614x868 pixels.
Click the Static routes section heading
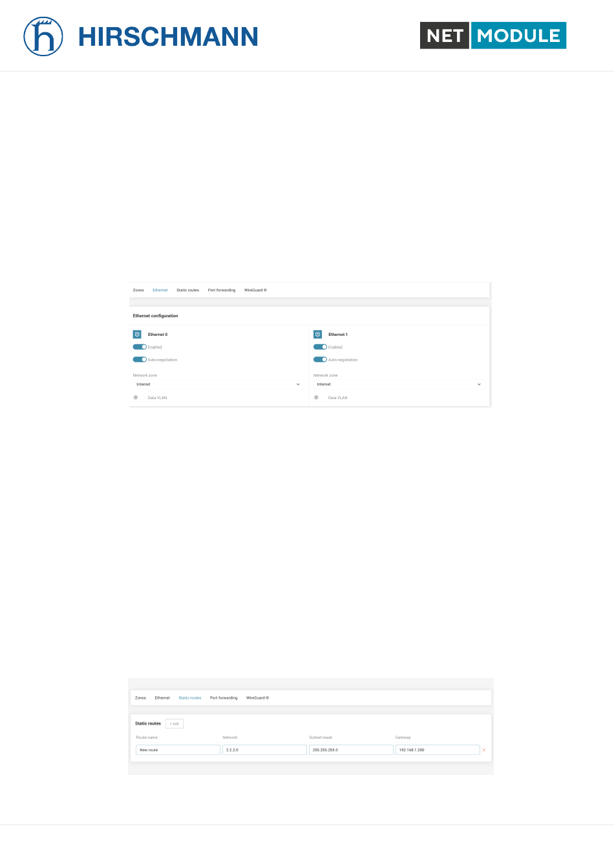(148, 723)
